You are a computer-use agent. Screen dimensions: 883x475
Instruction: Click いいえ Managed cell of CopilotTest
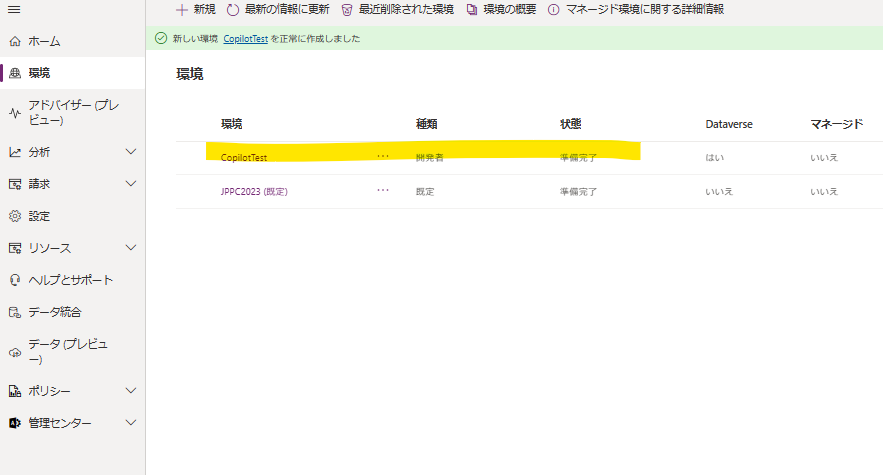pyautogui.click(x=824, y=158)
